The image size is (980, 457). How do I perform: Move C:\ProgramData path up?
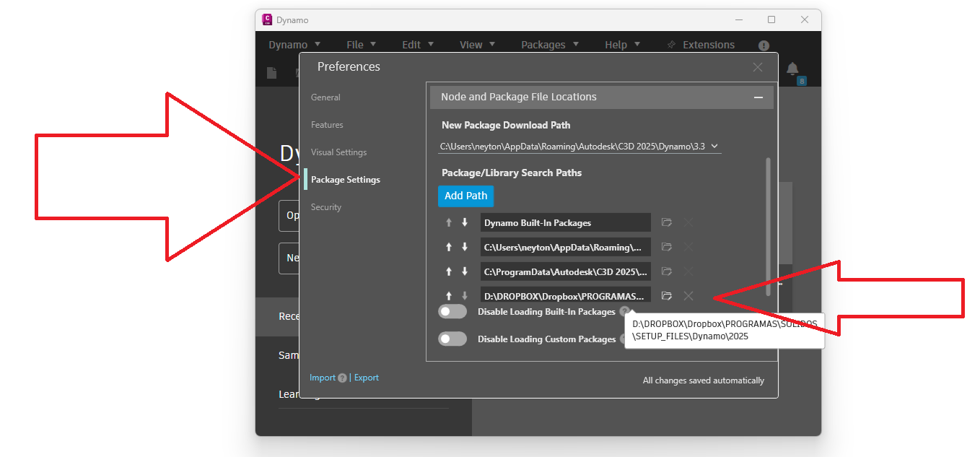(x=449, y=271)
